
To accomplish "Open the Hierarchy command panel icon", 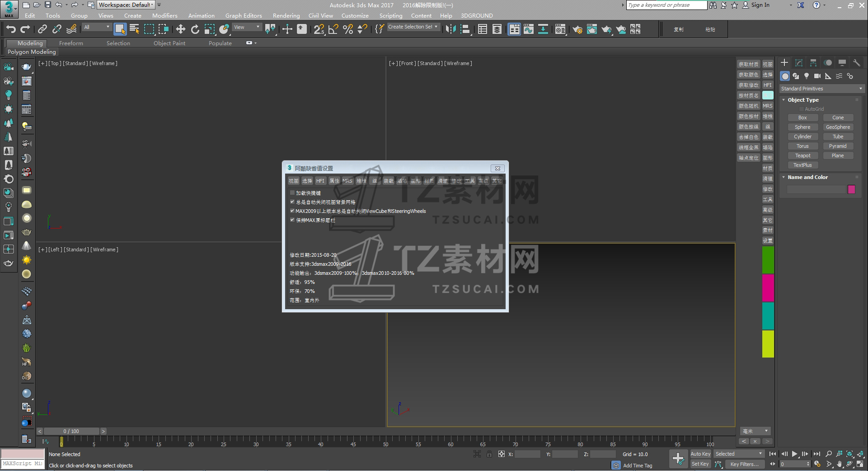I will point(813,63).
